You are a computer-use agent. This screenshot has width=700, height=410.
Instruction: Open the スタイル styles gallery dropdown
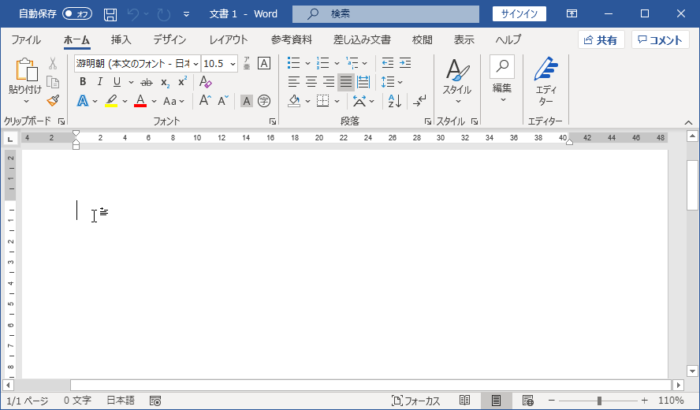tap(457, 82)
